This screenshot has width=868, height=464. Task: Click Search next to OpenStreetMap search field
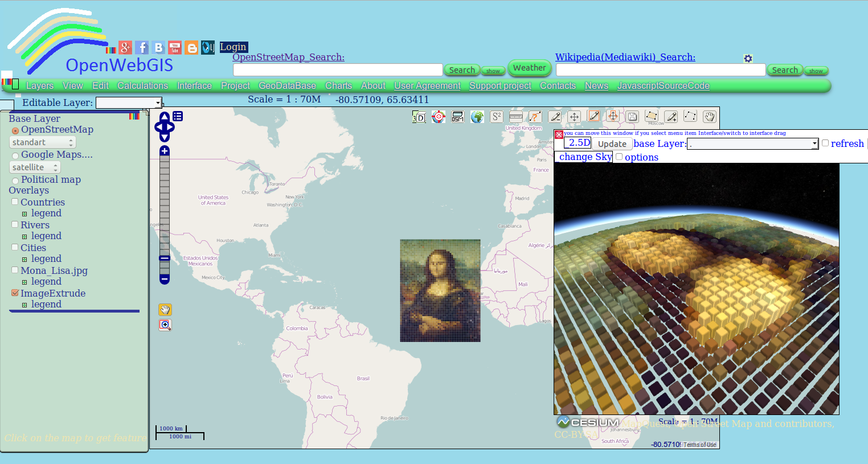coord(462,70)
